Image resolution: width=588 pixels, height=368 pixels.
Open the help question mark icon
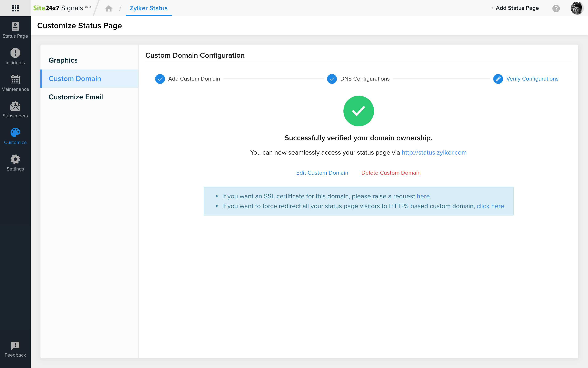click(556, 8)
